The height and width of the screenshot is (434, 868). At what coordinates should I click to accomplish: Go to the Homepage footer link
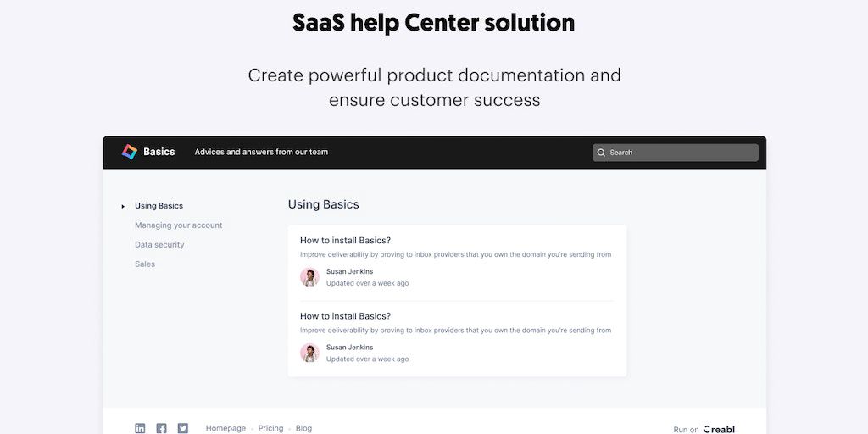(x=225, y=428)
